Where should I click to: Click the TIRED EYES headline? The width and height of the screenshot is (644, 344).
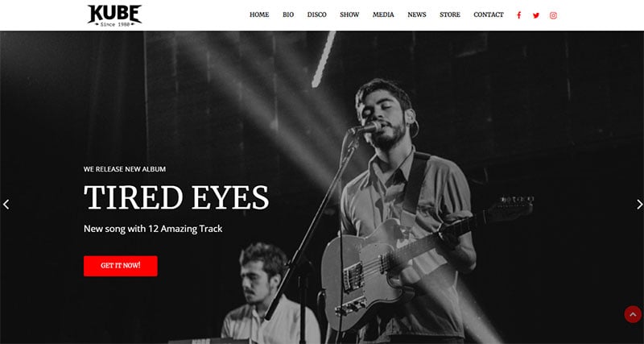tap(176, 197)
